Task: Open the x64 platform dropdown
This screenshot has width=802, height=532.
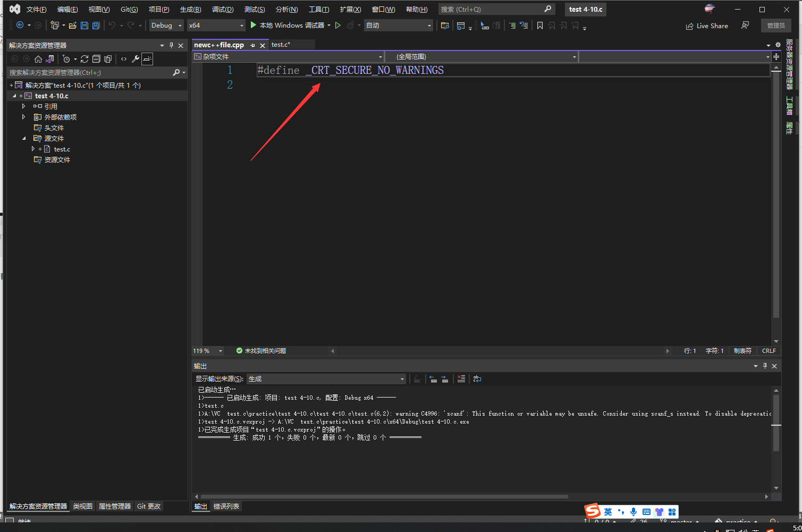Action: pyautogui.click(x=216, y=25)
